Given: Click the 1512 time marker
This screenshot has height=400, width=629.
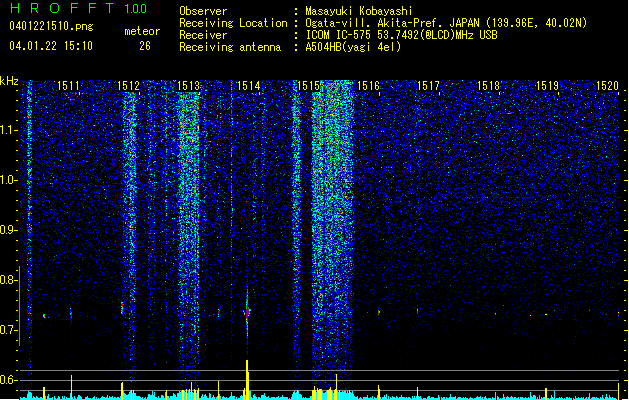Looking at the screenshot, I should point(128,85).
